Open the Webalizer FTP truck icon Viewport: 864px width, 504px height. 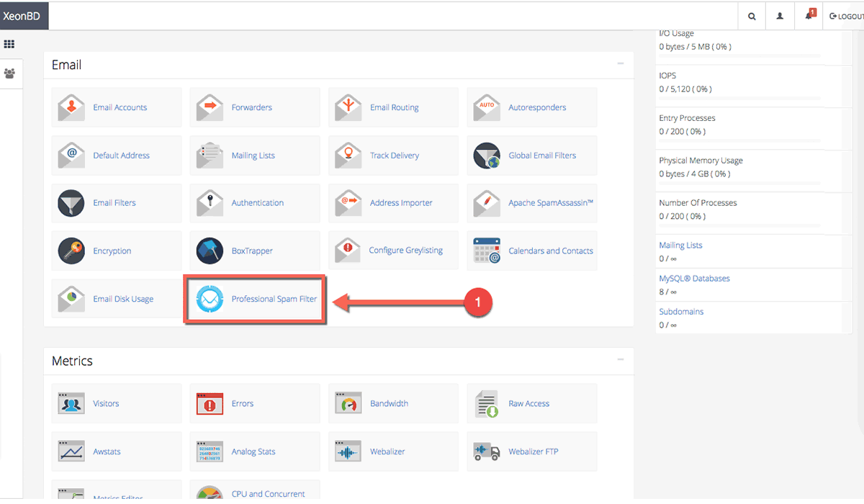(x=487, y=451)
